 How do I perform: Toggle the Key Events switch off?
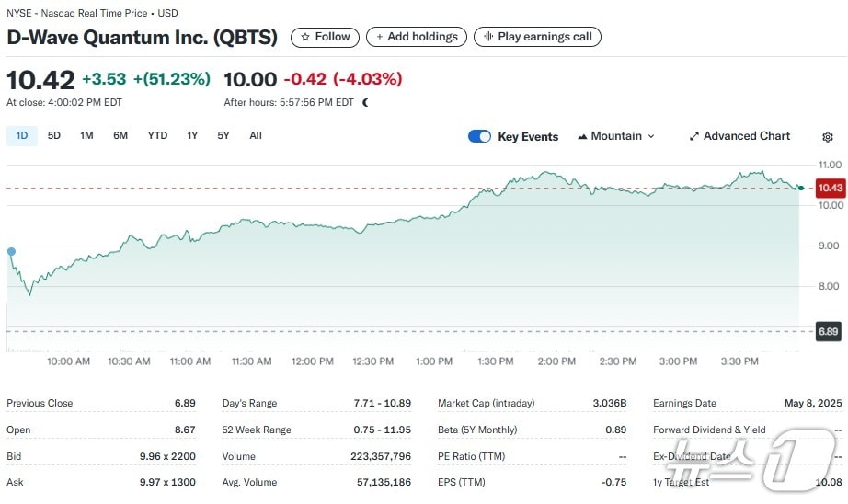(479, 136)
